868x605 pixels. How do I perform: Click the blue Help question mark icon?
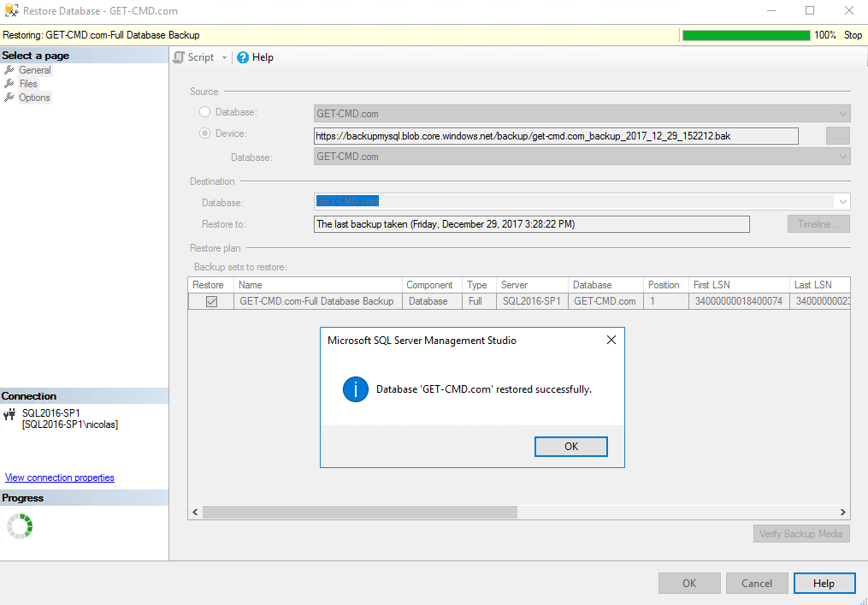click(x=243, y=57)
